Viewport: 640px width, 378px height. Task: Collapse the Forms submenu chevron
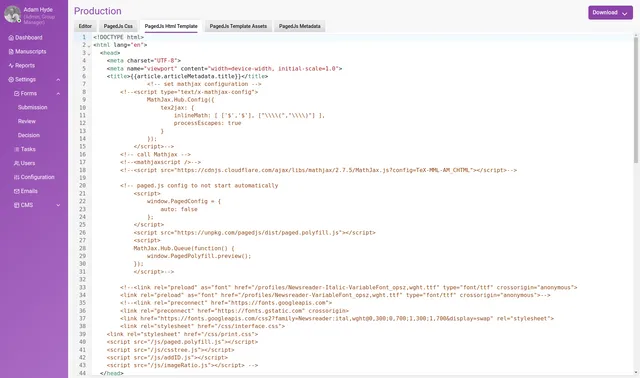58,93
